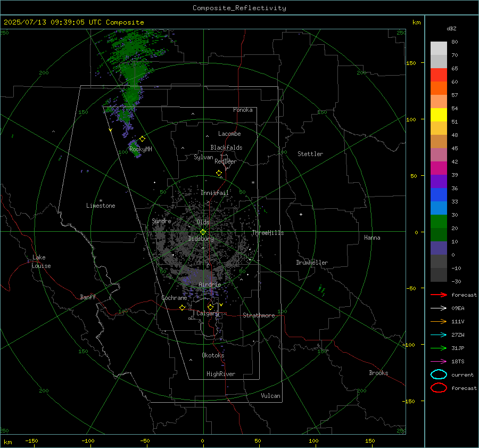The image size is (479, 448).
Task: Click the Didsbury label
Action: (201, 239)
